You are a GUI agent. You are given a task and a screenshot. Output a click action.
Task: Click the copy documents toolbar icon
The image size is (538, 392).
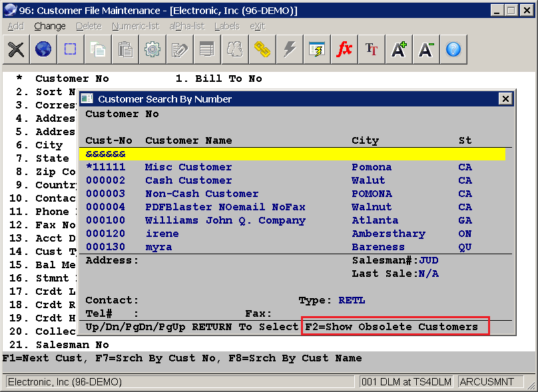tap(98, 49)
